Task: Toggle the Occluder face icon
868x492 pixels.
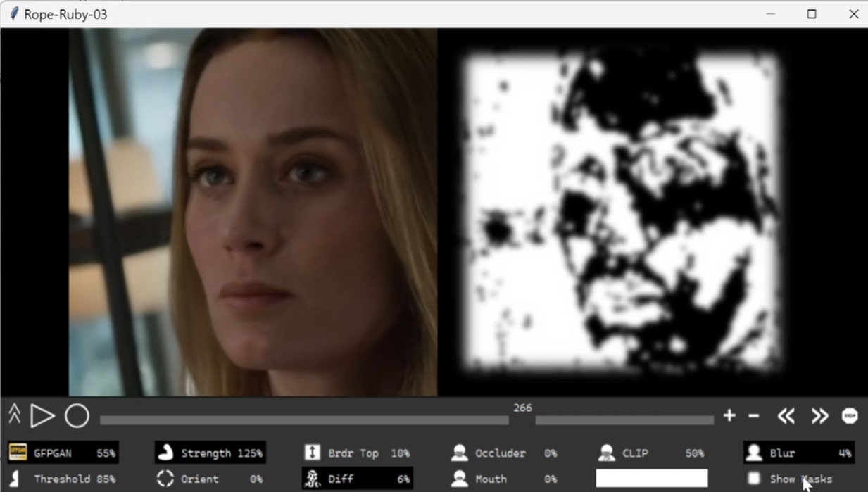Action: [x=459, y=453]
